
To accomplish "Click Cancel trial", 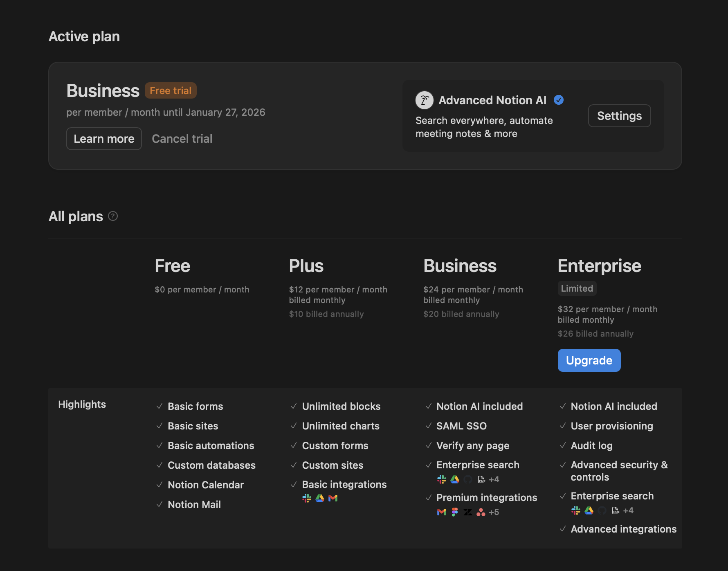I will 182,138.
